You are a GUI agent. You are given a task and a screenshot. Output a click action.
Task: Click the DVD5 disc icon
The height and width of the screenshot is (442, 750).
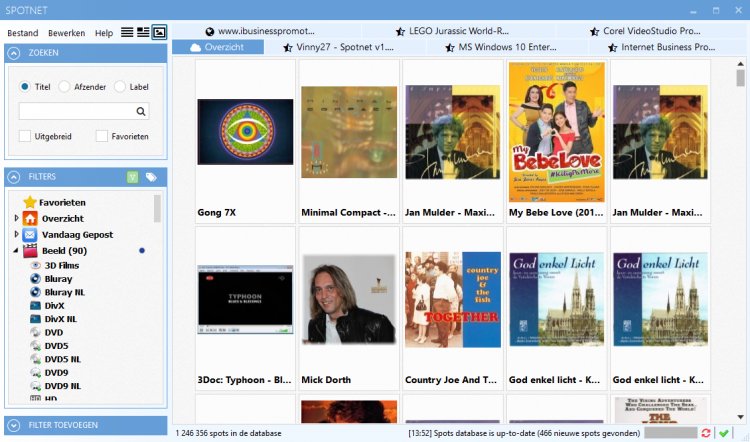click(35, 345)
